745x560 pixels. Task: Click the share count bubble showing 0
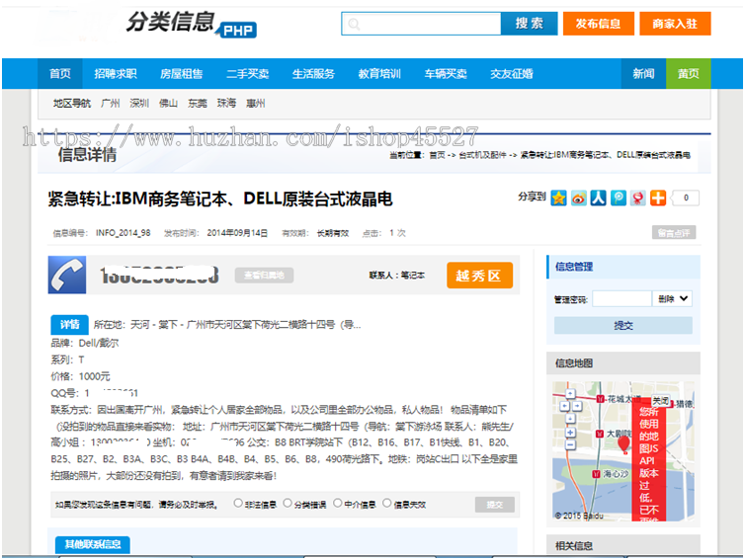685,198
